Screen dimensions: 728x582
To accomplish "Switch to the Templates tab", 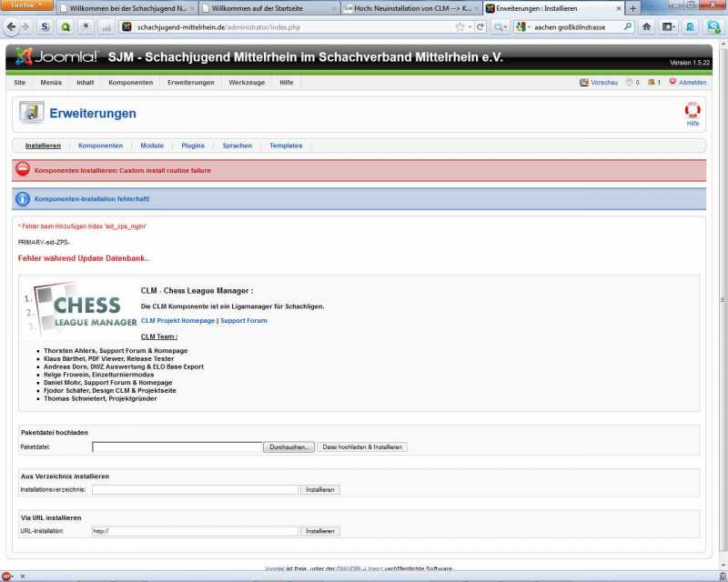I will (286, 145).
